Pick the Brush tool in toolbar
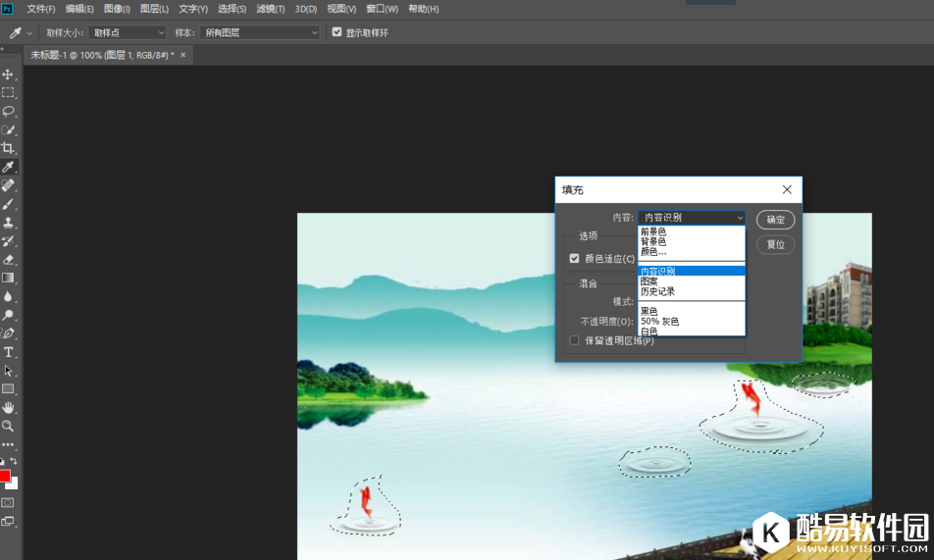Screen dimensions: 934x560 [8, 204]
